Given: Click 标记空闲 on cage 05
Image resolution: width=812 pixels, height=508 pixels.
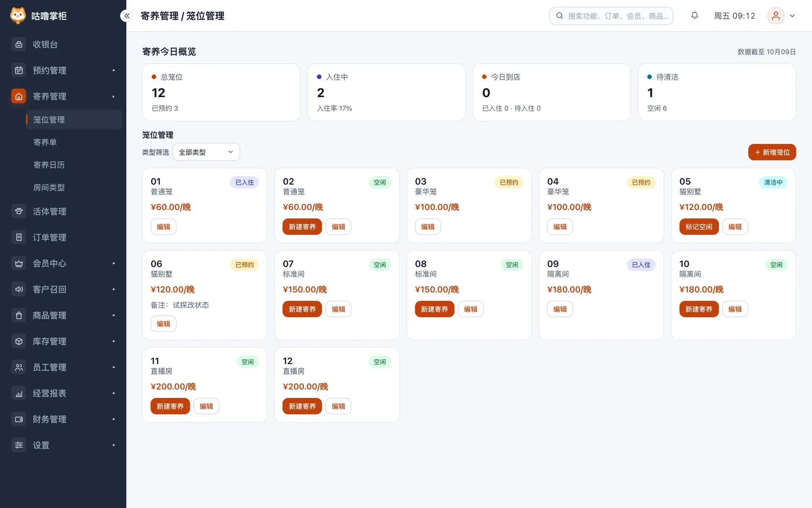Looking at the screenshot, I should [x=699, y=227].
